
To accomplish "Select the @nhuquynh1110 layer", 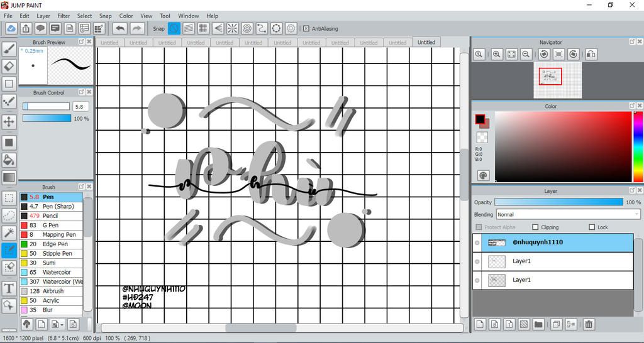I will 553,242.
